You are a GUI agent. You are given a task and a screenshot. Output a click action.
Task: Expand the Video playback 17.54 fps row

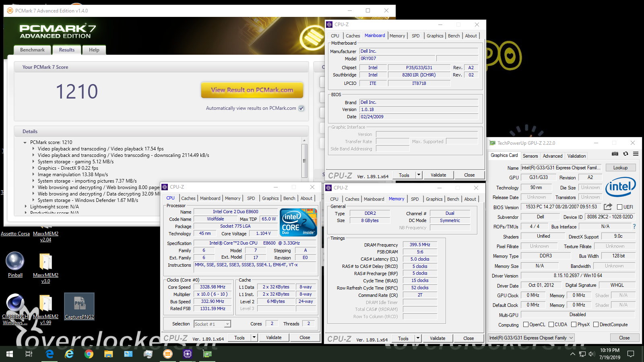pos(33,149)
